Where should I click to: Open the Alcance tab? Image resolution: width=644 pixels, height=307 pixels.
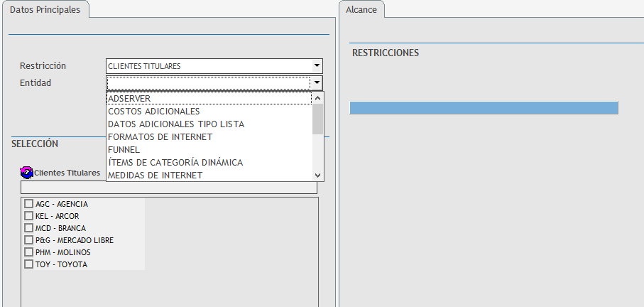[x=361, y=10]
